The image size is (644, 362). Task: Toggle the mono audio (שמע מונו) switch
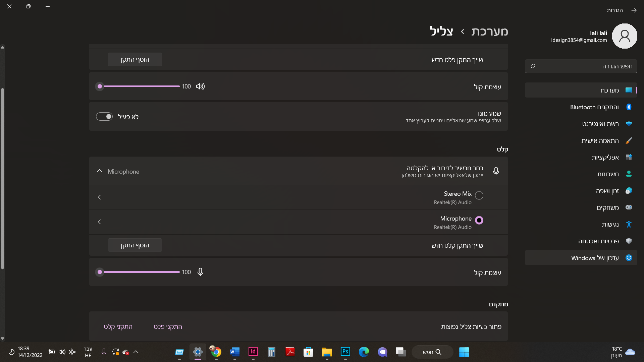click(x=104, y=117)
